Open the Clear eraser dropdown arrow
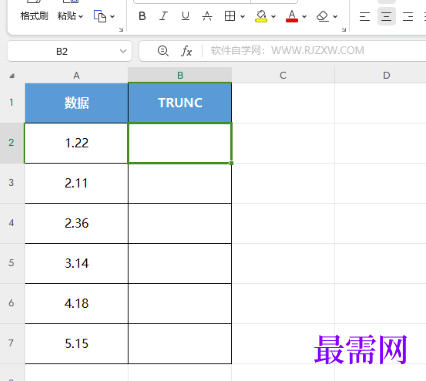This screenshot has width=426, height=381. [x=335, y=16]
